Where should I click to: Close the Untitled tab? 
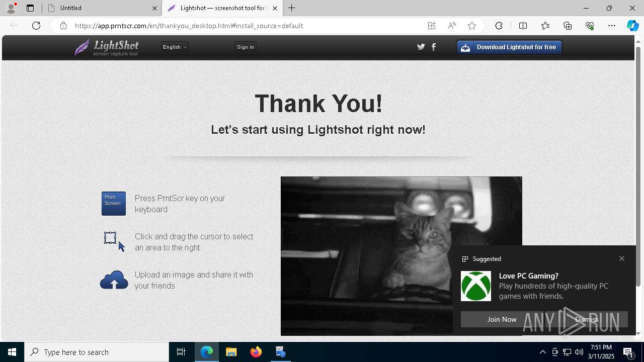click(x=154, y=8)
